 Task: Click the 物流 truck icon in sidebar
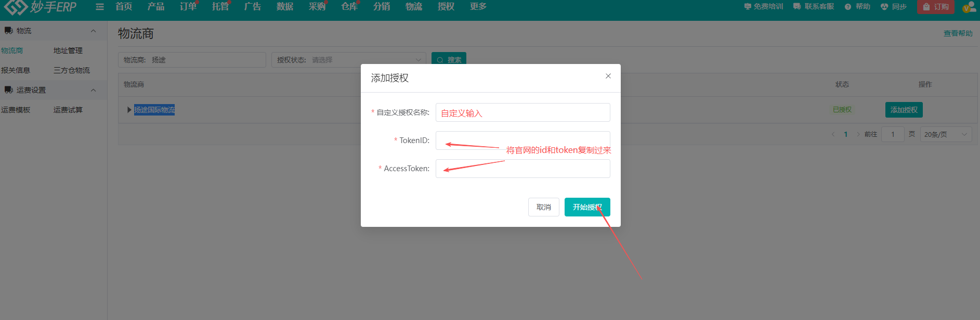point(9,31)
